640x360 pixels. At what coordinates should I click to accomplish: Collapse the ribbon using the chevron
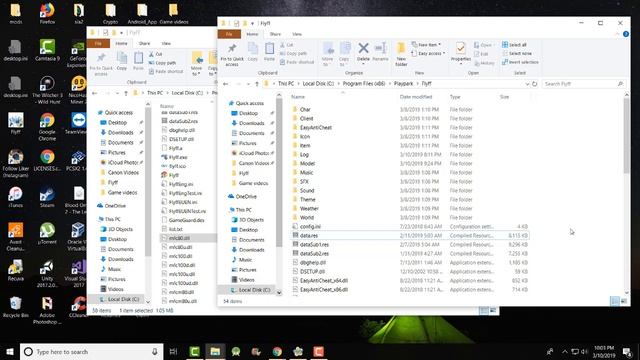[617, 34]
